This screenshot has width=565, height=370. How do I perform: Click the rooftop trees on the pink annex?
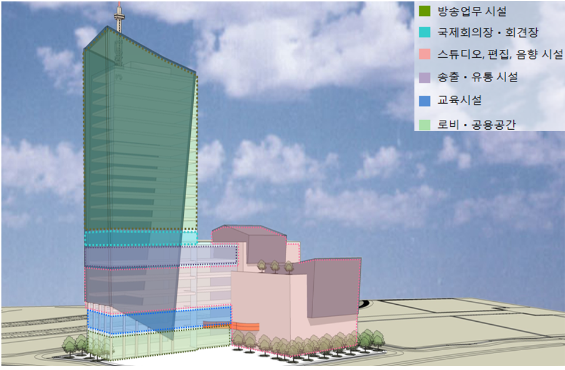275,267
